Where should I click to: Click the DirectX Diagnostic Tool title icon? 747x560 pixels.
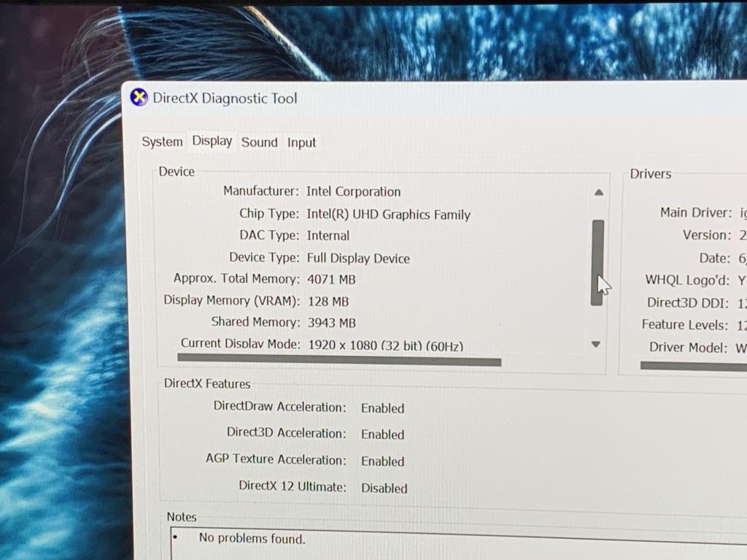(139, 97)
